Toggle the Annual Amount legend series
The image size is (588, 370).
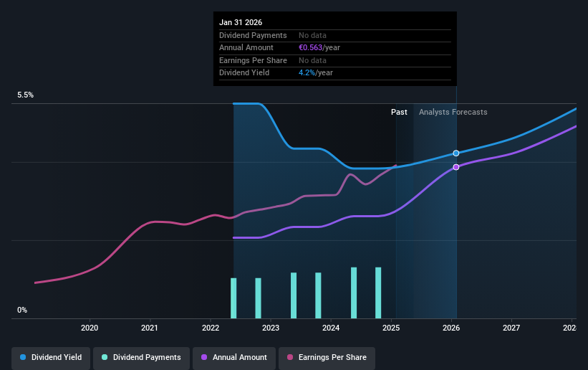pos(234,358)
